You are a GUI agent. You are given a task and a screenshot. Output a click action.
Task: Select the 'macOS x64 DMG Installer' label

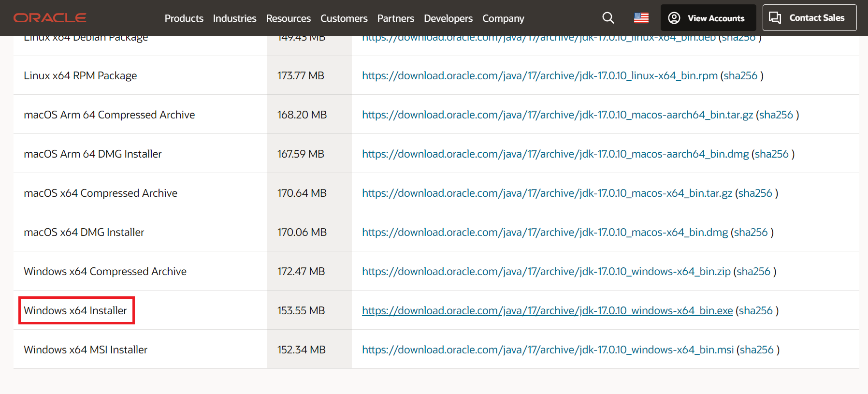click(x=84, y=232)
